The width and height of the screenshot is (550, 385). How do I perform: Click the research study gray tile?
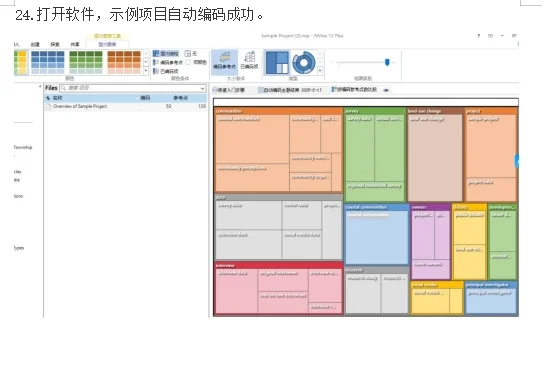[x=363, y=293]
